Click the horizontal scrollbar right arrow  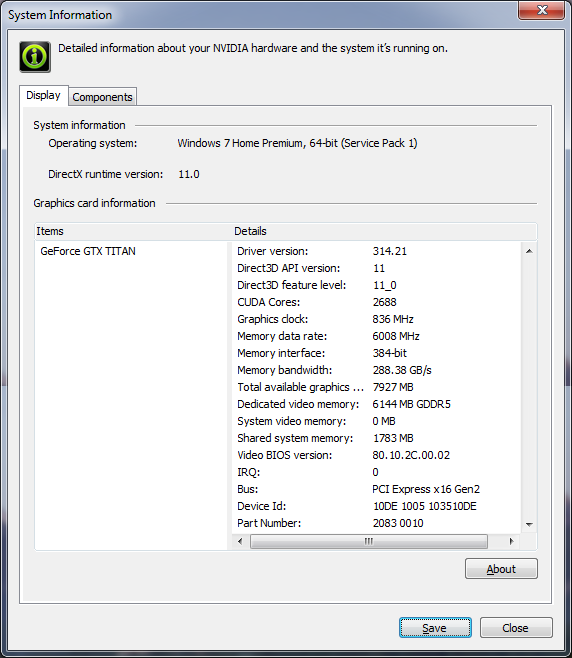[511, 541]
